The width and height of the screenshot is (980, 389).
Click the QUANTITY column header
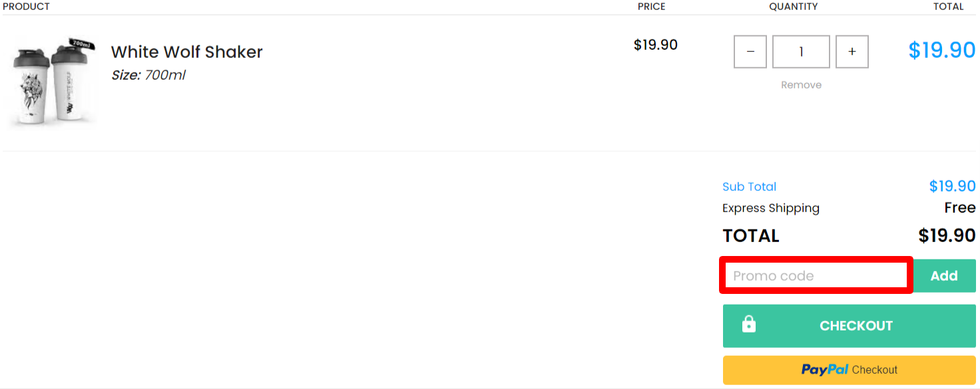(794, 7)
